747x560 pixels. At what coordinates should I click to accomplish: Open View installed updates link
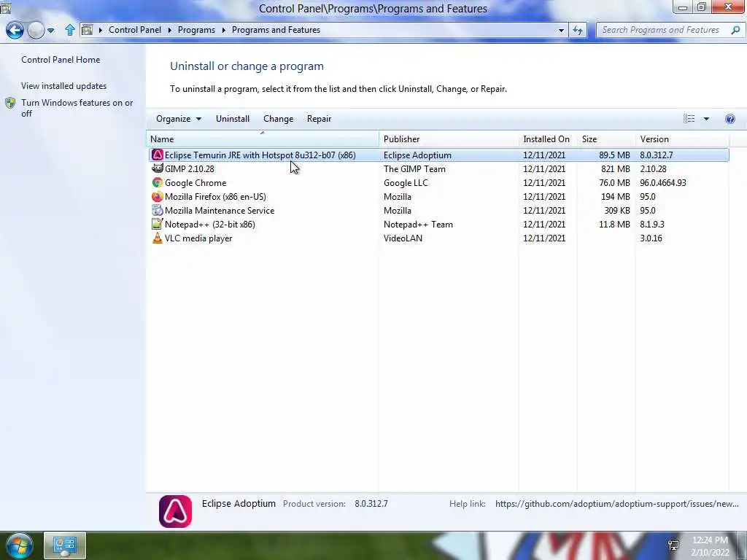coord(64,86)
